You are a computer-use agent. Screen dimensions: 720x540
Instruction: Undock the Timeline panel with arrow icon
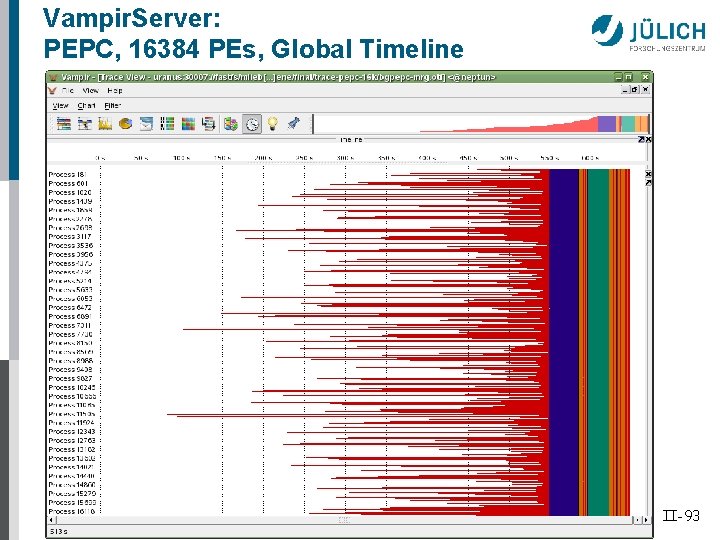point(641,139)
